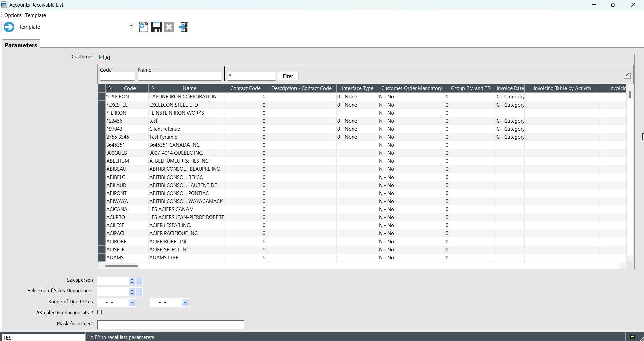Click the Filter button
Viewport: 644px width, 341px height.
tap(288, 76)
